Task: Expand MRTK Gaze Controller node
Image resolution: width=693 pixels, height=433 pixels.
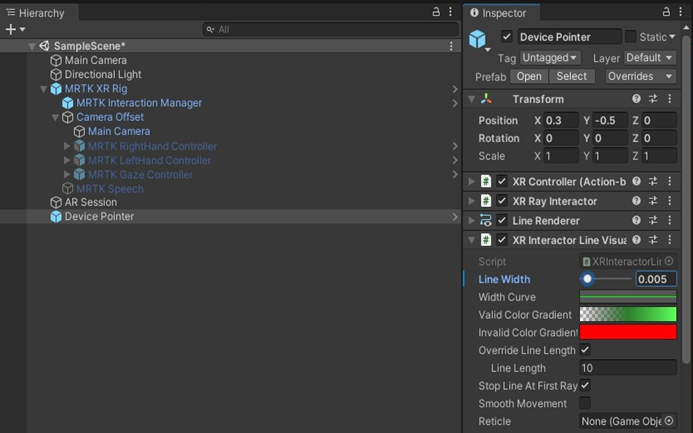Action: pyautogui.click(x=67, y=174)
